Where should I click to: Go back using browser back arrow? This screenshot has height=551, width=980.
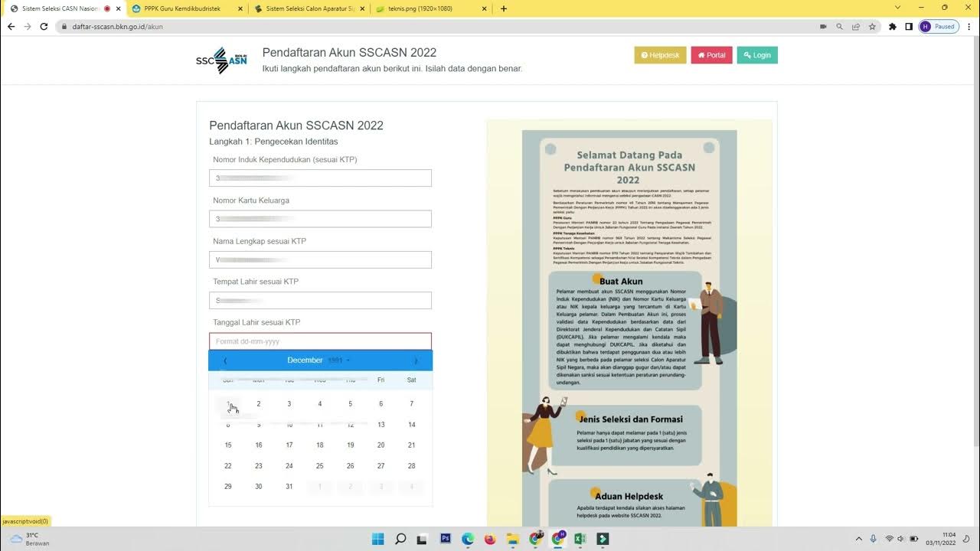pos(11,26)
